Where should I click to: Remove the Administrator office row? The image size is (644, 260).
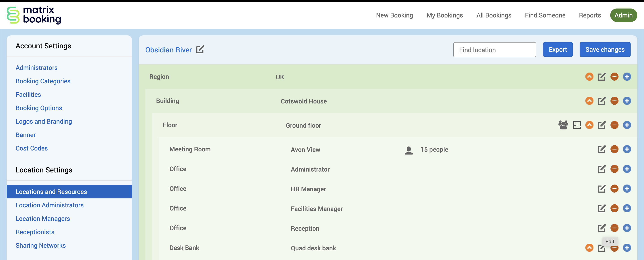614,169
